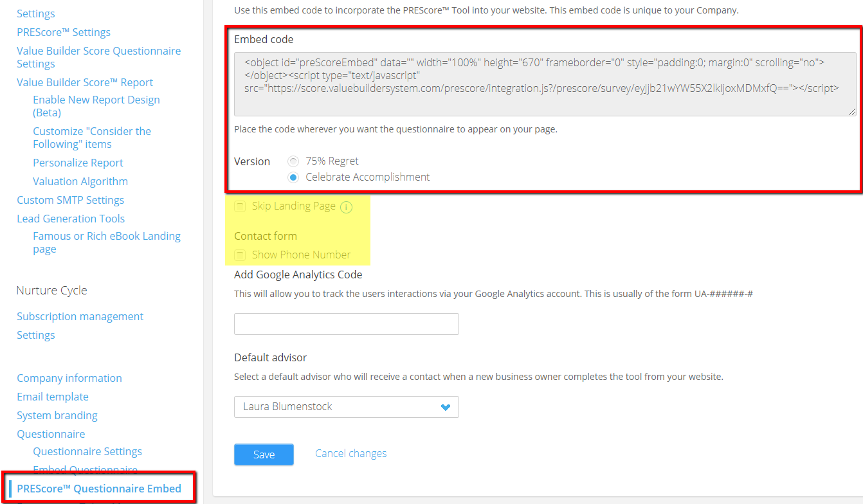
Task: Tick the Show Phone Number checkbox
Action: pos(240,255)
